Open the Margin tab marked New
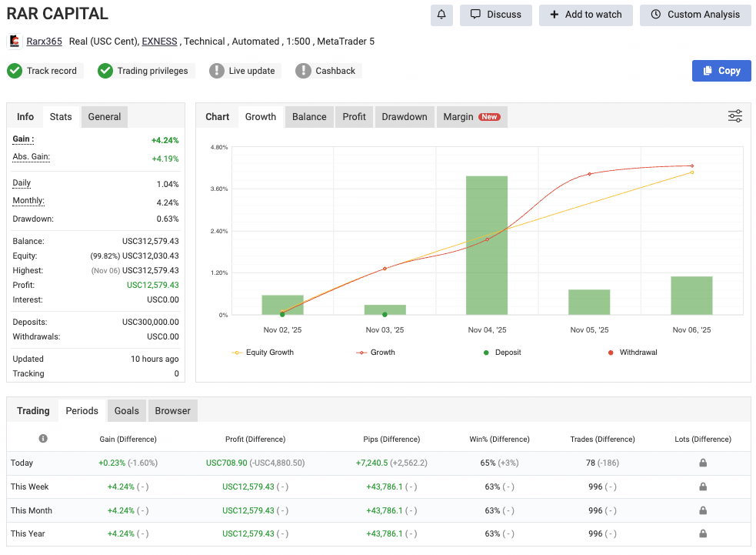Image resolution: width=756 pixels, height=555 pixels. [x=471, y=117]
